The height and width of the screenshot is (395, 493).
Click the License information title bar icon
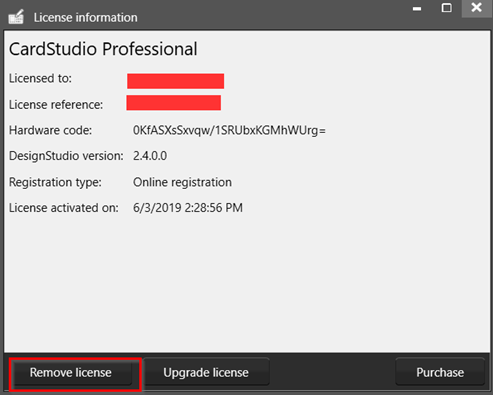[x=16, y=17]
